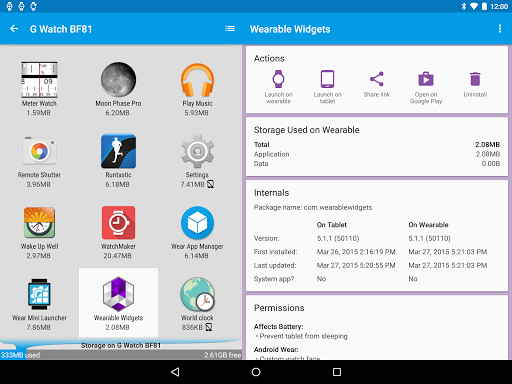The height and width of the screenshot is (384, 512).
Task: Tap the battery icon in status bar
Action: coord(484,6)
